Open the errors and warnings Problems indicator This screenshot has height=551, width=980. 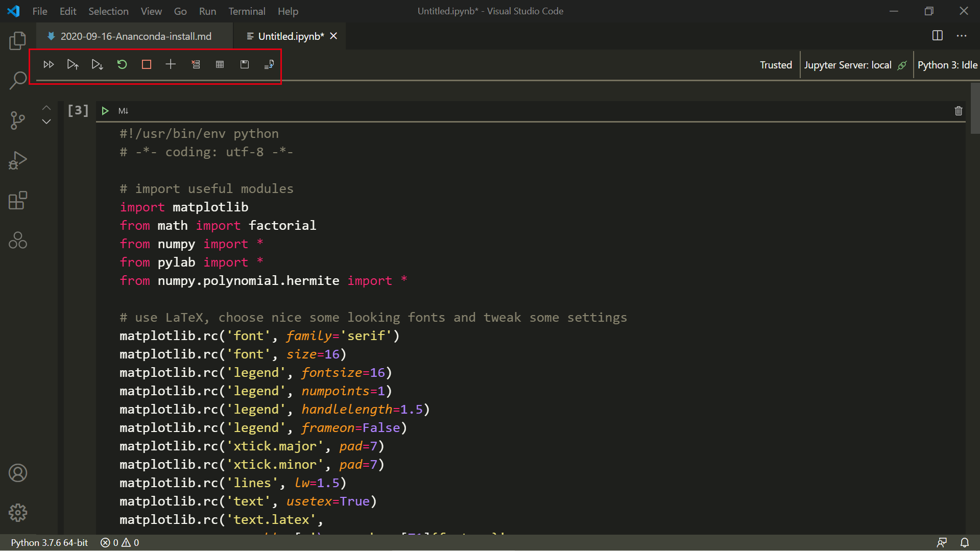pos(120,542)
